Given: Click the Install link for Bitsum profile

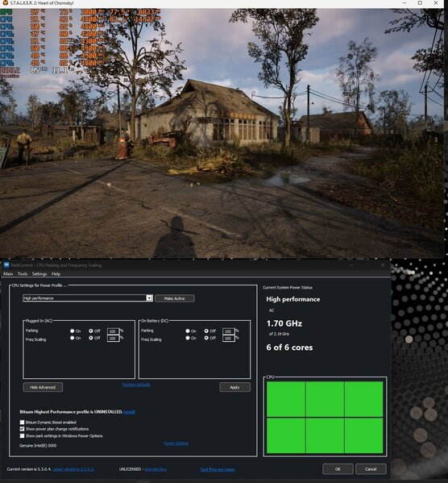Looking at the screenshot, I should pyautogui.click(x=129, y=412).
